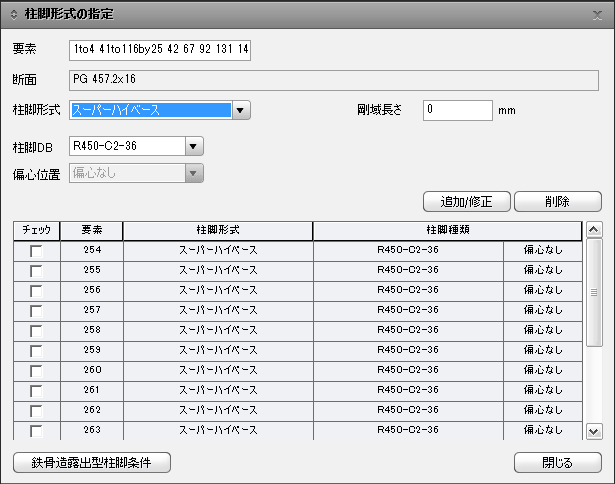Check the box for element 259
Screen dimensions: 615x484
[36, 351]
